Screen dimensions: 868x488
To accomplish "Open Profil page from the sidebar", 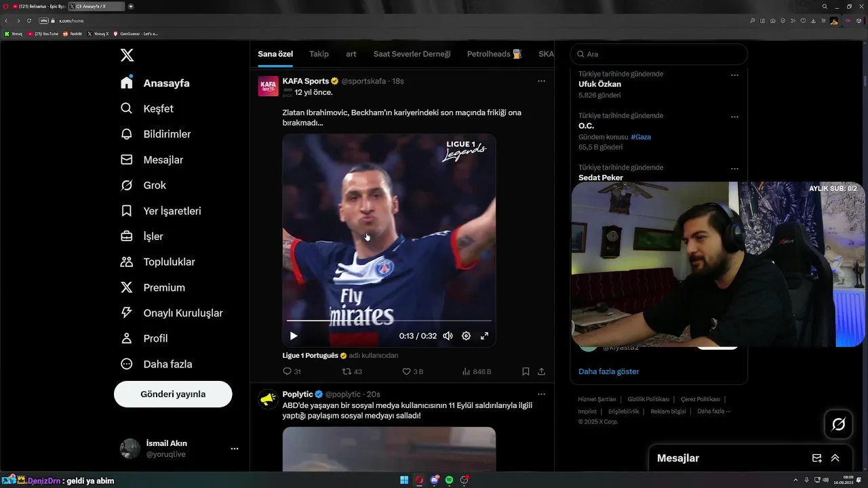I will click(x=144, y=338).
